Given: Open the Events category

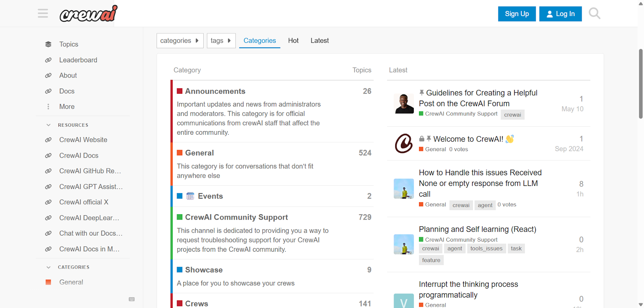Looking at the screenshot, I should [x=210, y=196].
